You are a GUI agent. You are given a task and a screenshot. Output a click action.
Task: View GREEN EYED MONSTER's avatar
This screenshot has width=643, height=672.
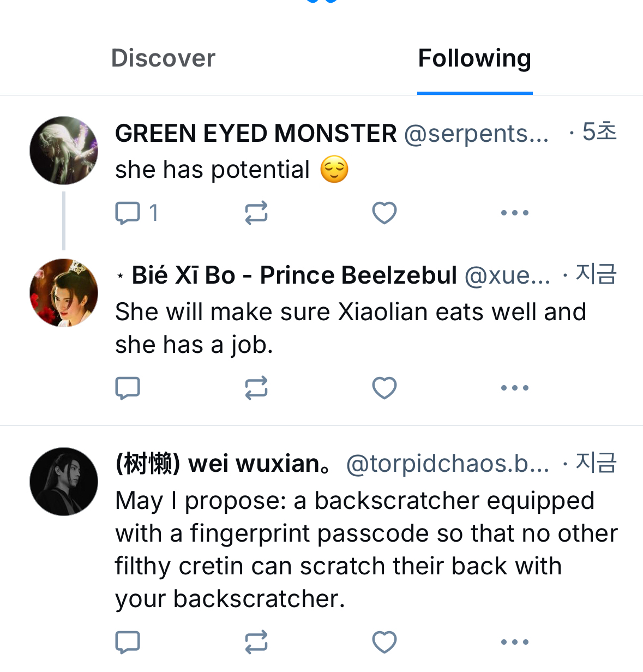click(64, 151)
